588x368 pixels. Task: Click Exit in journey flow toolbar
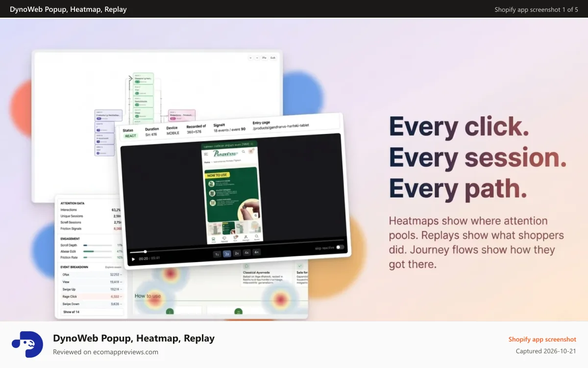coord(273,58)
